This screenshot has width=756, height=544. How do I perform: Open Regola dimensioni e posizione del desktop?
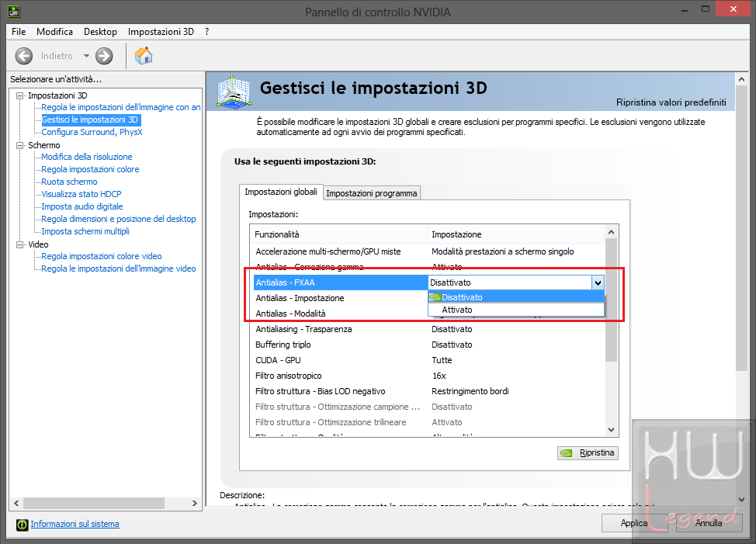pos(119,220)
